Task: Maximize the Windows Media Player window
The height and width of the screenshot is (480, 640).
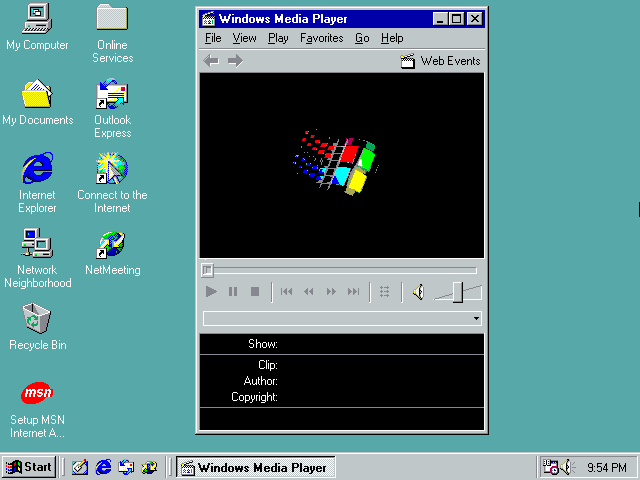Action: pos(456,19)
